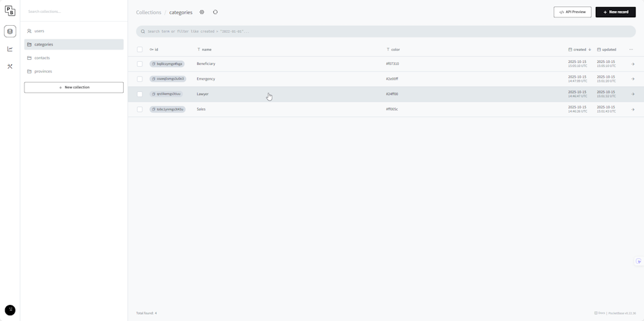The height and width of the screenshot is (321, 644).
Task: Select the users collection
Action: (74, 31)
